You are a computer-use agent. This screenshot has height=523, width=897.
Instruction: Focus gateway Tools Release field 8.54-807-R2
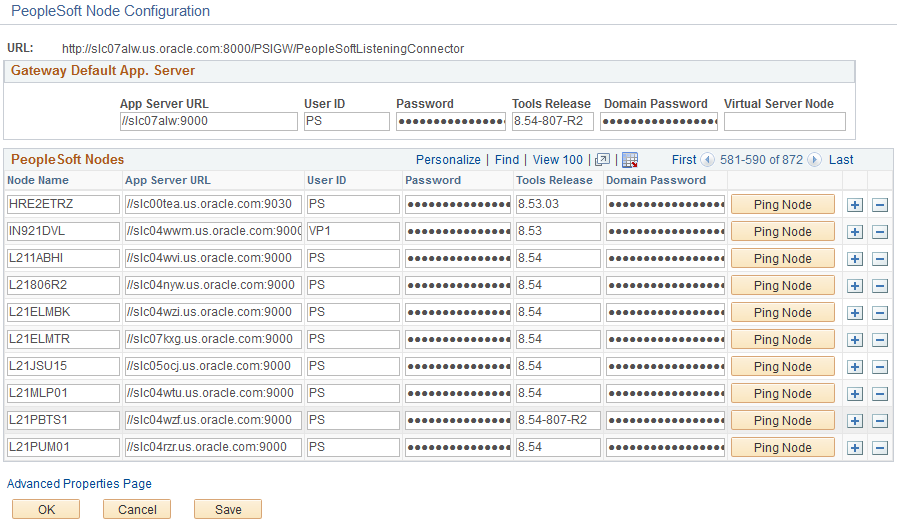pyautogui.click(x=553, y=121)
